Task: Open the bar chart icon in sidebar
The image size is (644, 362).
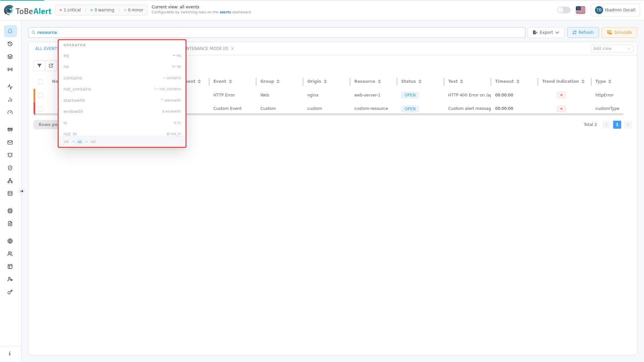Action: [10, 100]
